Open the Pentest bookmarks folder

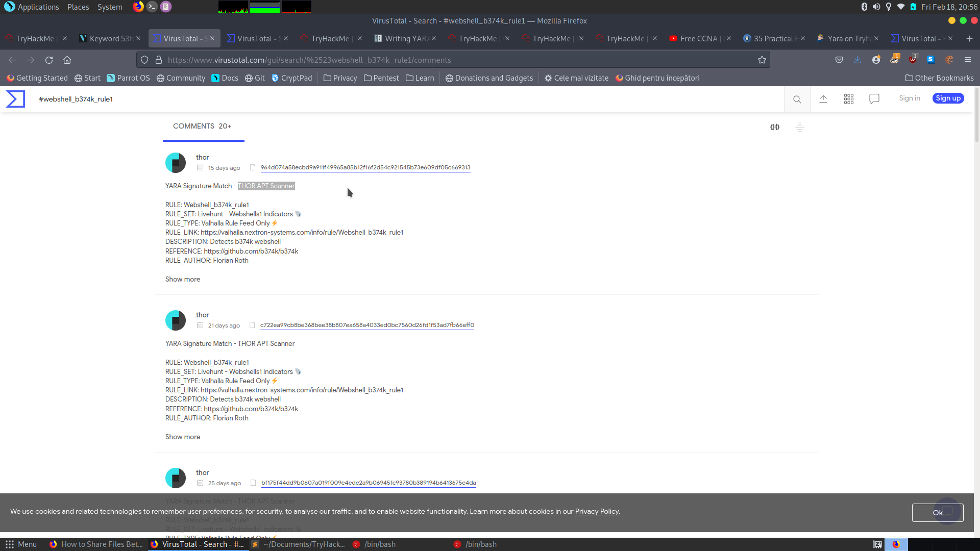tap(381, 78)
